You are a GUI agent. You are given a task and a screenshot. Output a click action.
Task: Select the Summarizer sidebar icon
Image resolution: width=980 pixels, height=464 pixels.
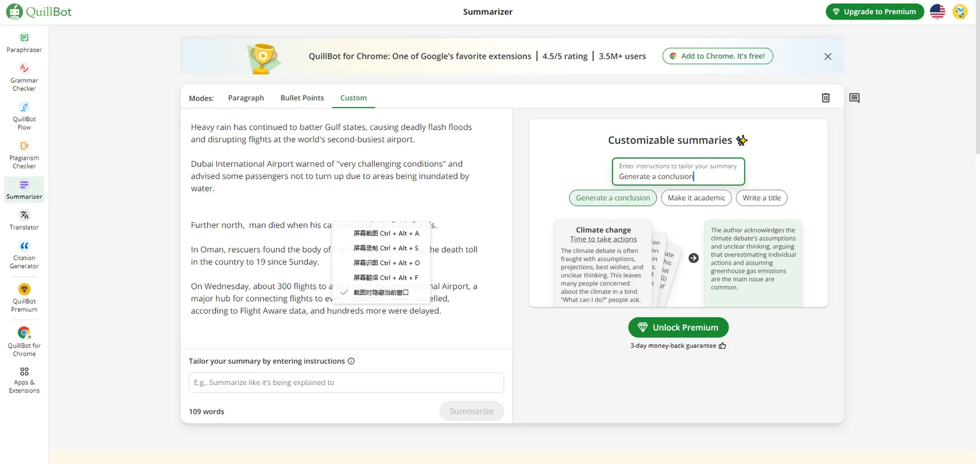click(x=24, y=190)
